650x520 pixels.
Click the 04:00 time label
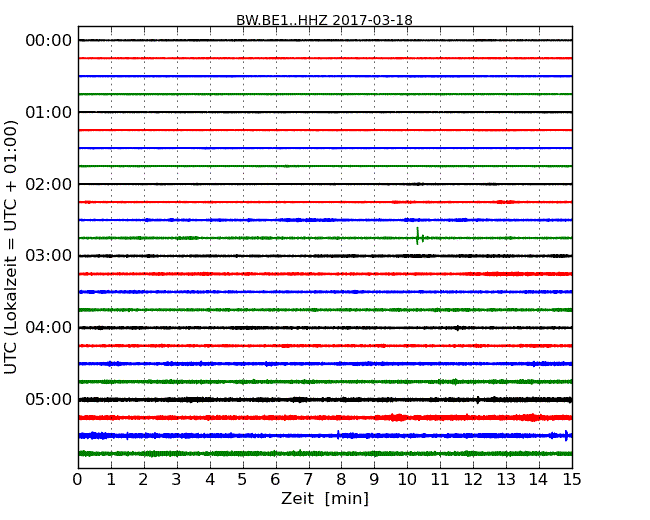(49, 328)
